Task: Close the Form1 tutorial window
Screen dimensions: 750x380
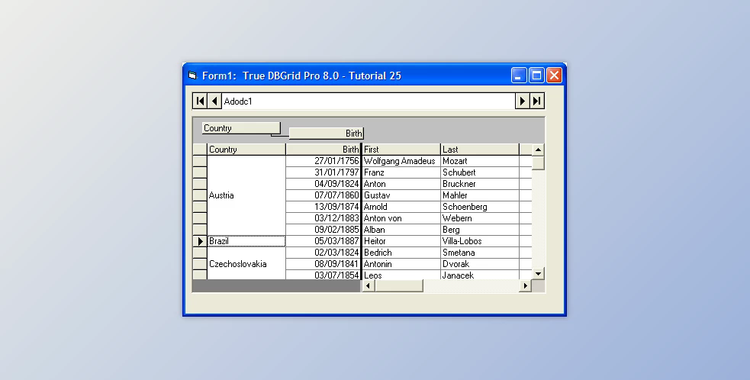Action: click(554, 75)
